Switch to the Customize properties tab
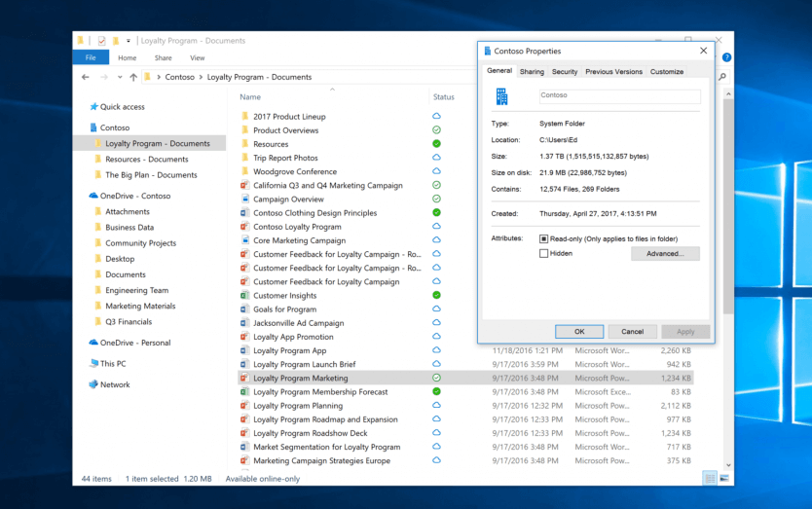The height and width of the screenshot is (509, 812). (x=667, y=72)
